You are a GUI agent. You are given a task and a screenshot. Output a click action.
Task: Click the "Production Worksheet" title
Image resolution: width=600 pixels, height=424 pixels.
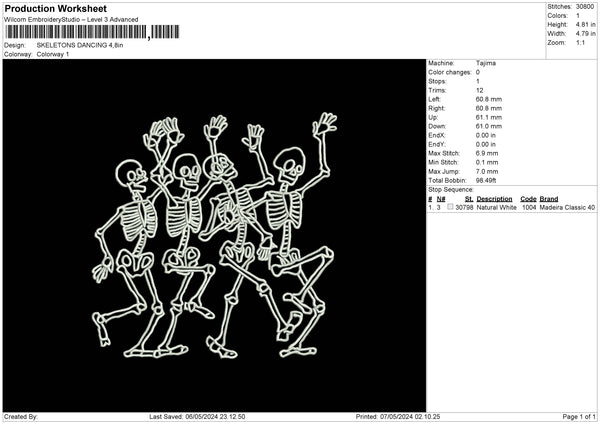[56, 8]
